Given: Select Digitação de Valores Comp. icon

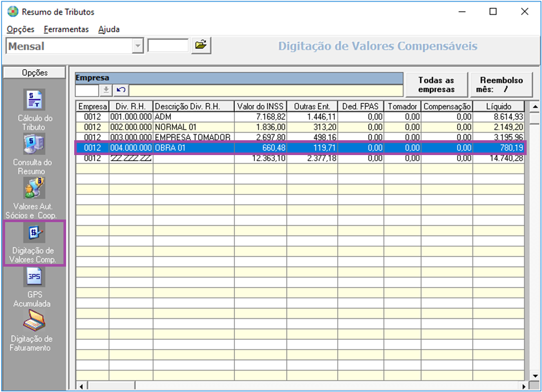Looking at the screenshot, I should tap(34, 232).
